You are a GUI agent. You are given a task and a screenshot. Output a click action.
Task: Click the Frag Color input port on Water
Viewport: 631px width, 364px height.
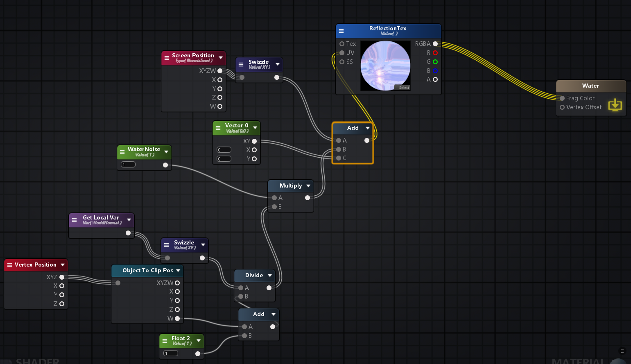click(x=562, y=98)
